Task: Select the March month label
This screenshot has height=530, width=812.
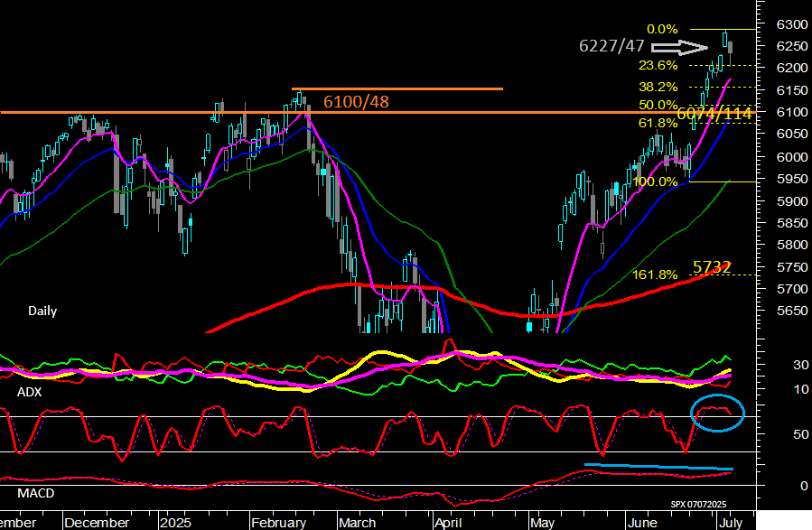Action: coord(358,523)
